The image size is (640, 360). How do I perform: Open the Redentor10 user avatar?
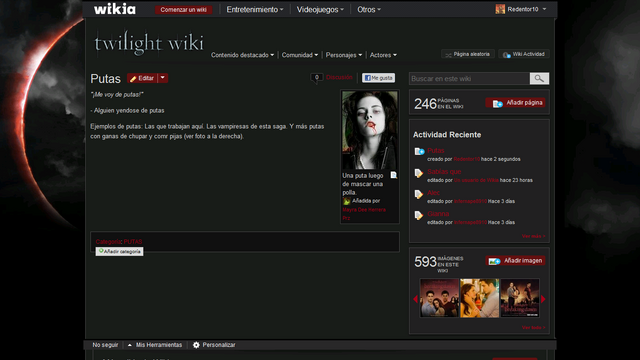pyautogui.click(x=500, y=9)
